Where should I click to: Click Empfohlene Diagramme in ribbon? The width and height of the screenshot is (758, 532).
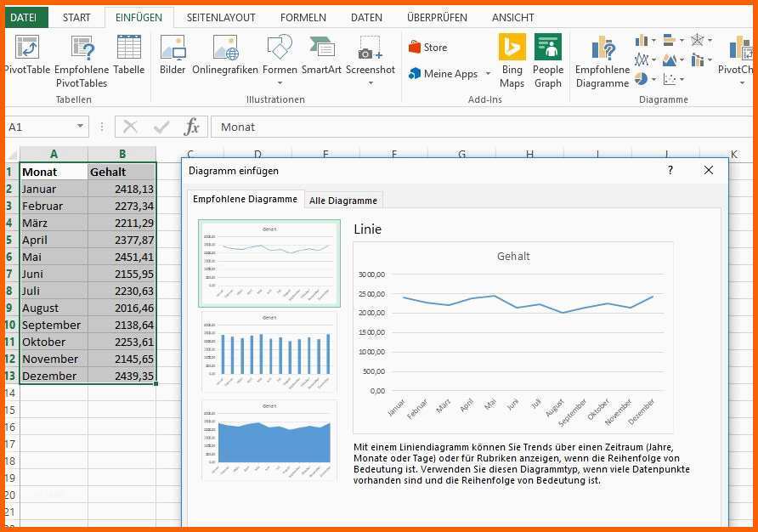[602, 62]
